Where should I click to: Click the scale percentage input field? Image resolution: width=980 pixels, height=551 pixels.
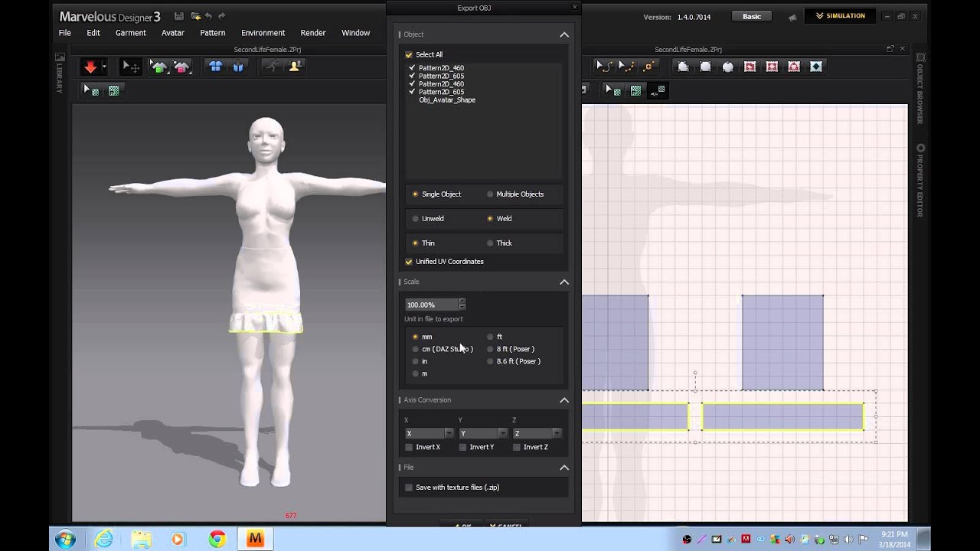click(x=432, y=305)
